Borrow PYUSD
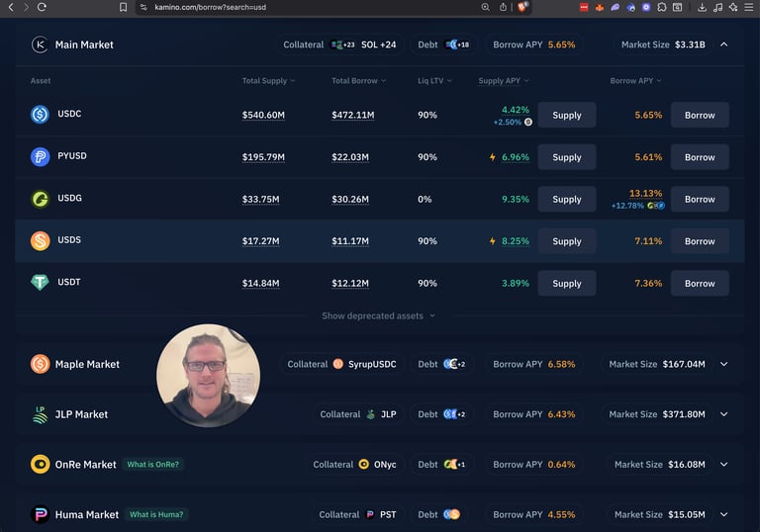 tap(700, 157)
